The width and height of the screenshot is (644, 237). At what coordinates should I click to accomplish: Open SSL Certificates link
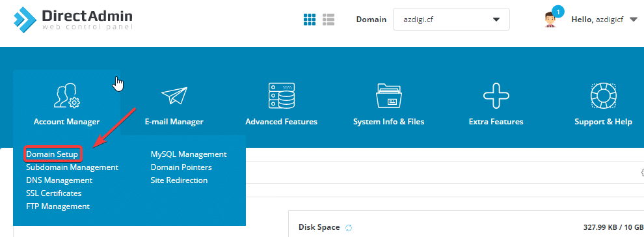point(54,193)
